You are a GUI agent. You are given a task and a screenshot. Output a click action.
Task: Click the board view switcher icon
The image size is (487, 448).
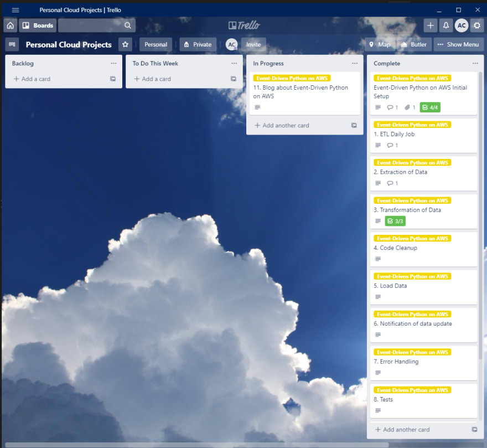12,44
